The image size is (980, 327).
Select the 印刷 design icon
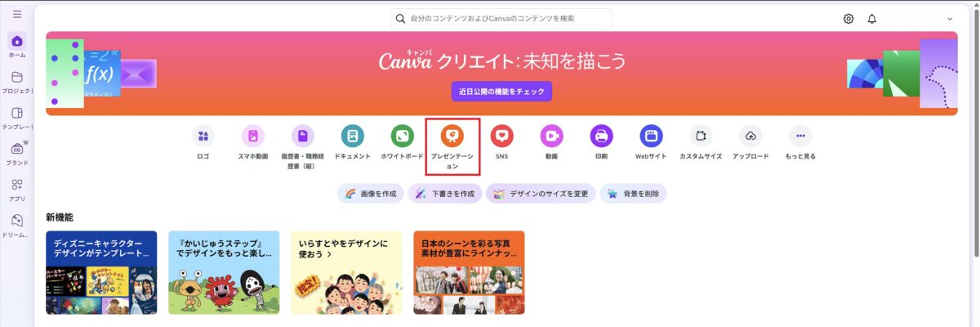coord(601,136)
